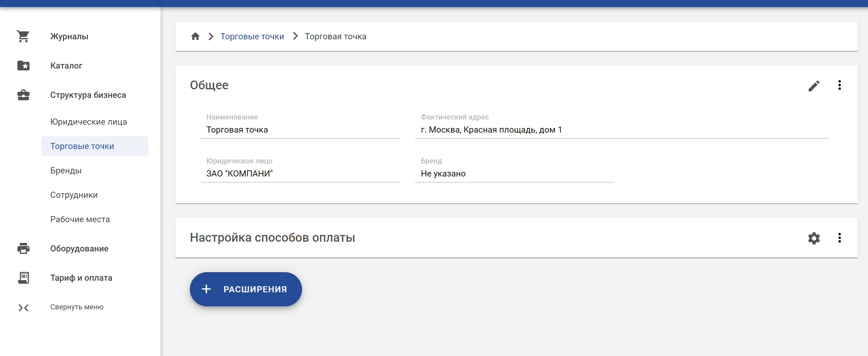The height and width of the screenshot is (356, 868).
Task: Go to home via breadcrumb house icon
Action: [195, 36]
